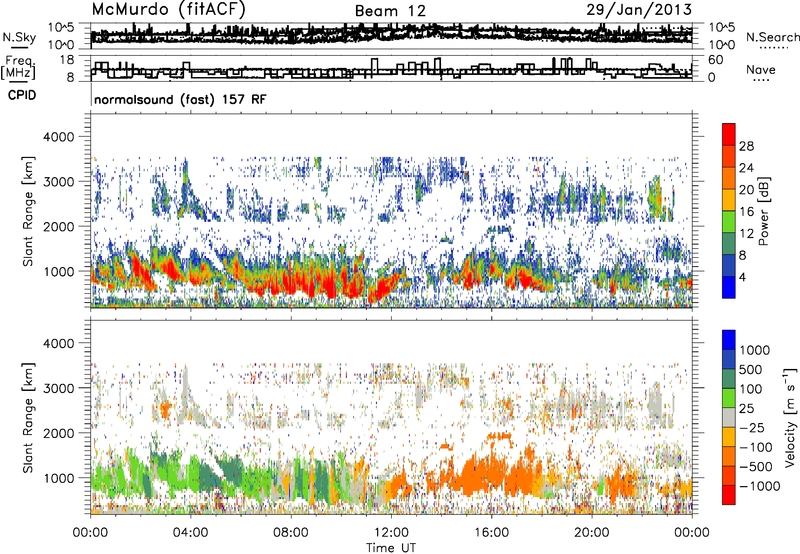Click the right '10^0' noise axis value

point(722,45)
